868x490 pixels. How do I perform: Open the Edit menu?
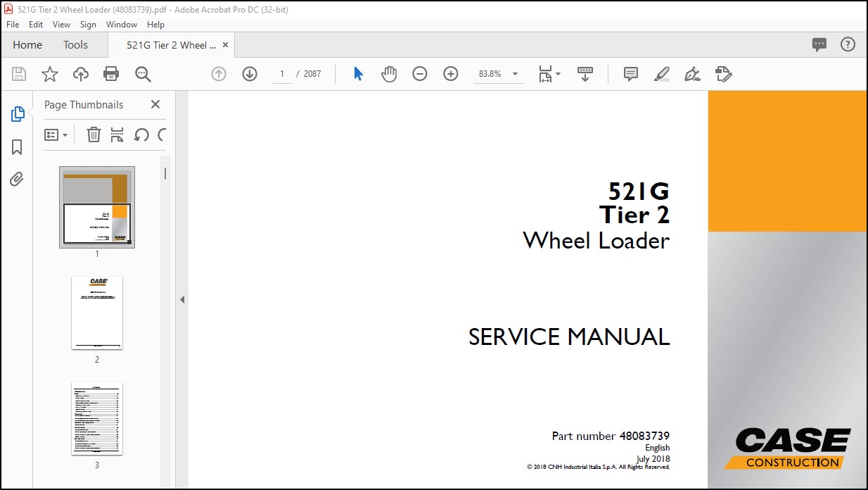36,24
